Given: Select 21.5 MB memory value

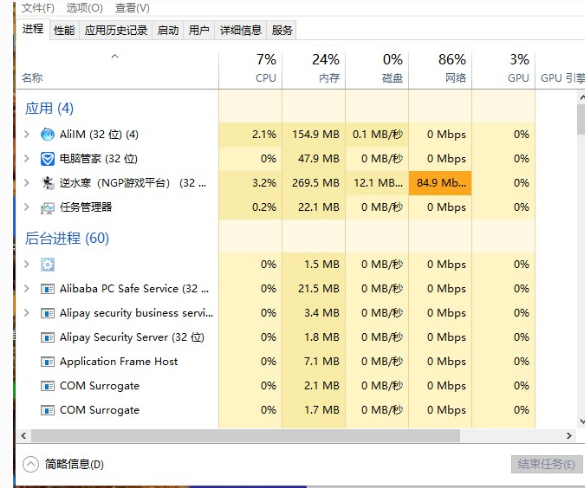Looking at the screenshot, I should pyautogui.click(x=319, y=289).
